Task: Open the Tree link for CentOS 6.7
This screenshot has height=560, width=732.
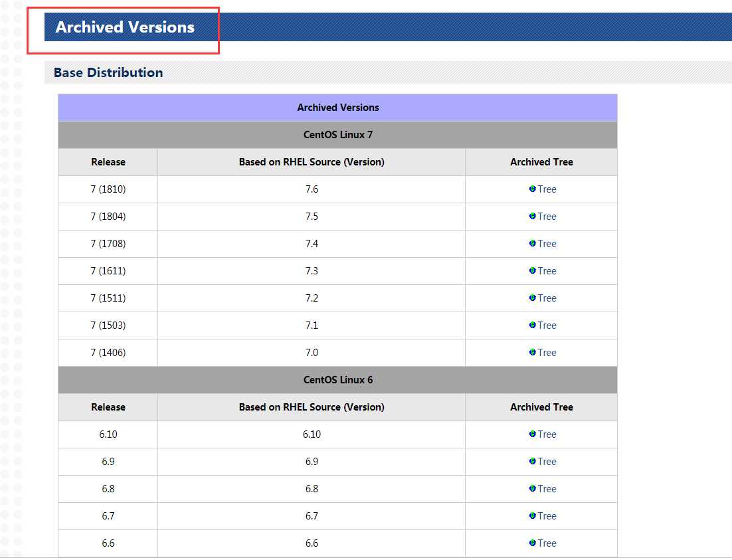Action: pyautogui.click(x=547, y=516)
